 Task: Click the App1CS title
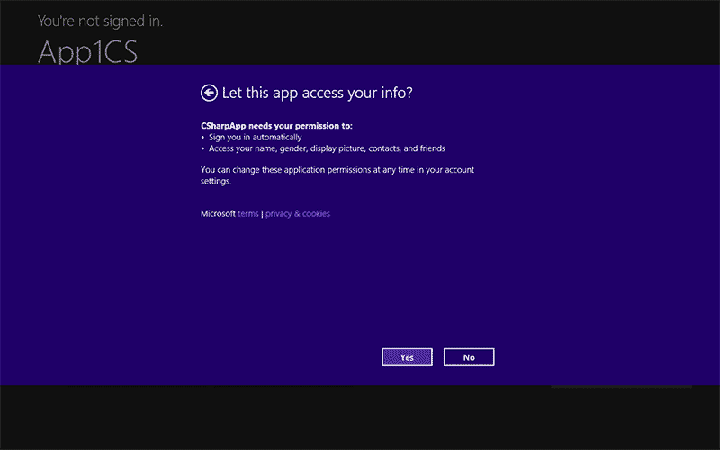click(88, 51)
